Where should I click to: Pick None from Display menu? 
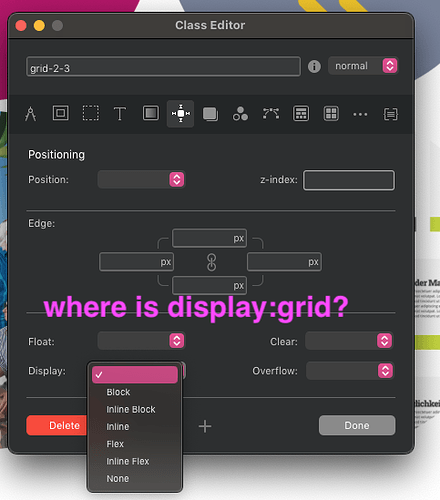click(x=135, y=479)
